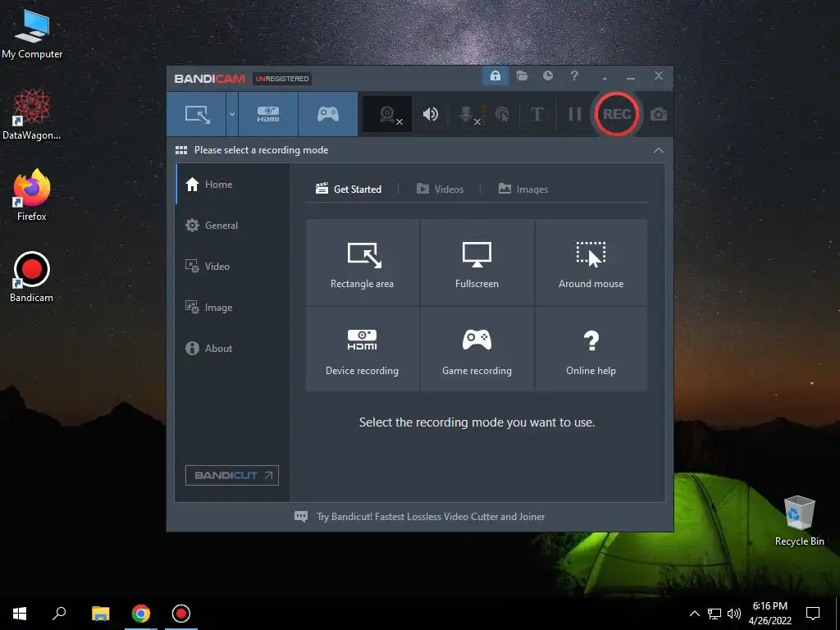Click the BANDICUT link button
Screen dimensions: 840x630
point(232,475)
